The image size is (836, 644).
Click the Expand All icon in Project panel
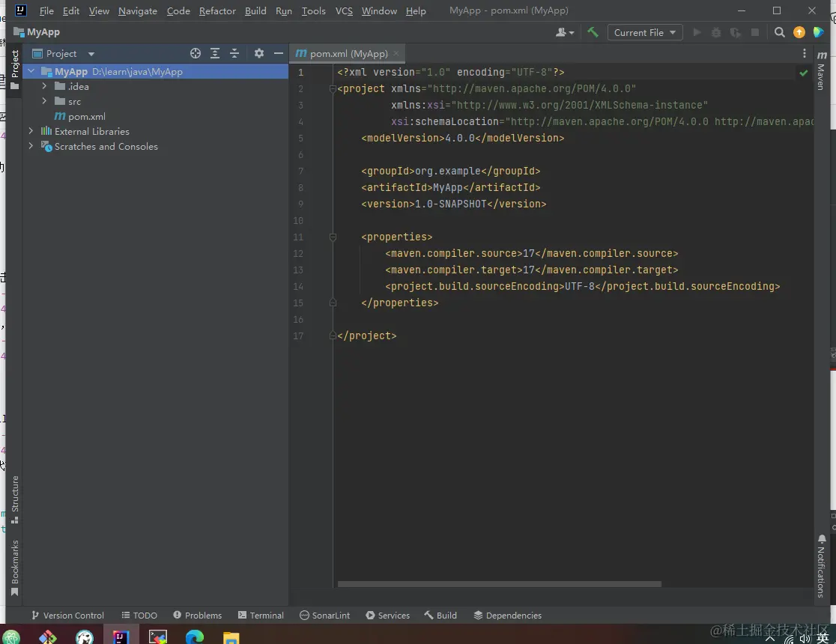[x=215, y=53]
